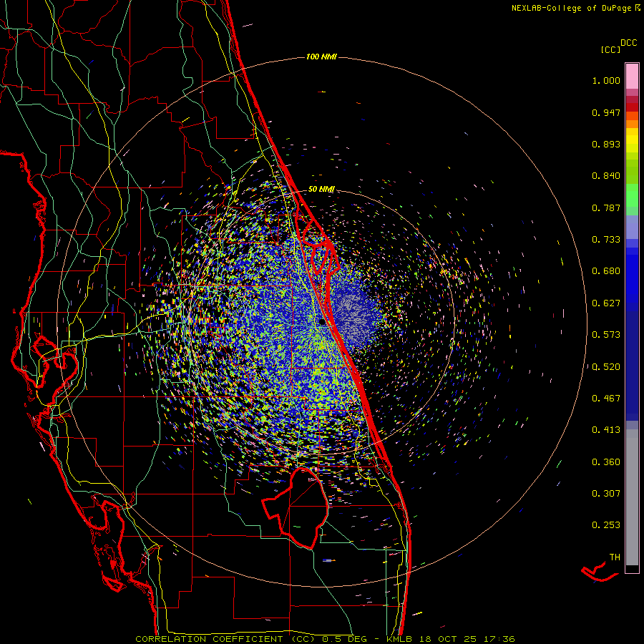Select the 0.573 scale value
Image resolution: width=644 pixels, height=644 pixels.
(x=606, y=335)
